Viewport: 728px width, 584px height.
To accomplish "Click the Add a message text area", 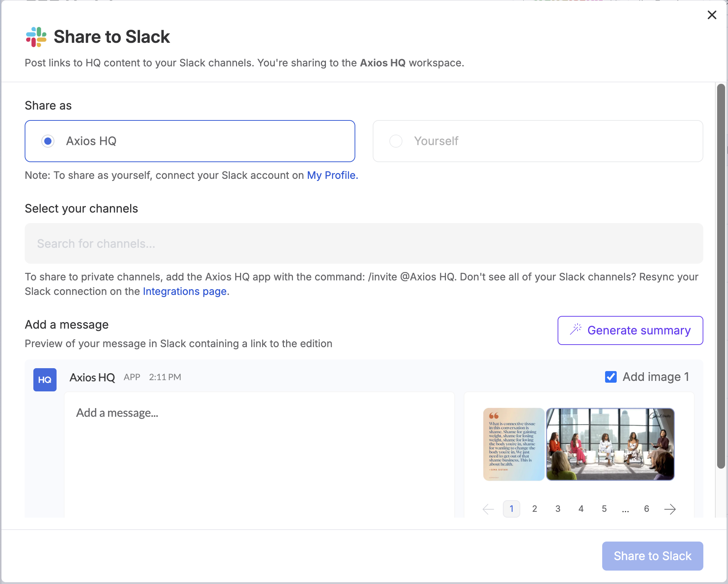I will click(x=259, y=455).
